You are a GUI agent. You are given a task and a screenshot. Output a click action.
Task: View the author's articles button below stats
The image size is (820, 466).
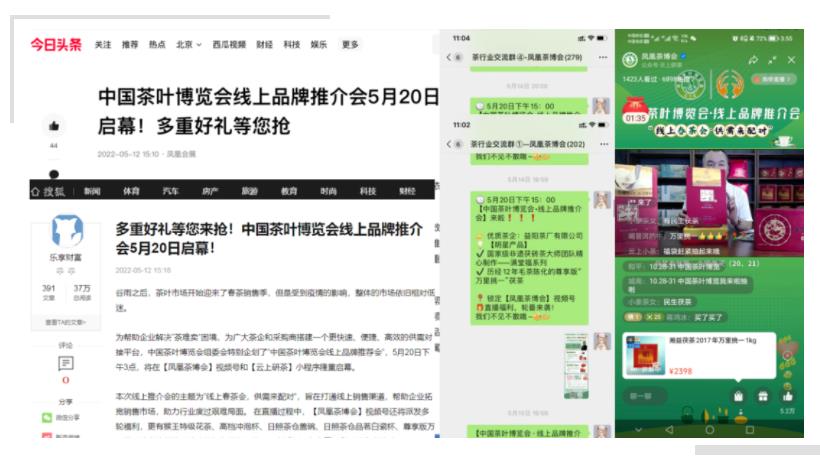click(66, 322)
